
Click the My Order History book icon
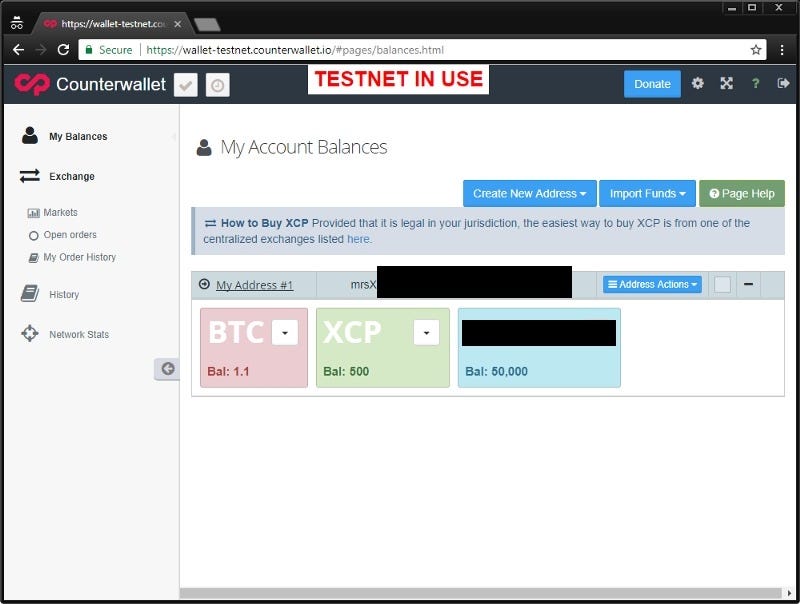pos(34,258)
